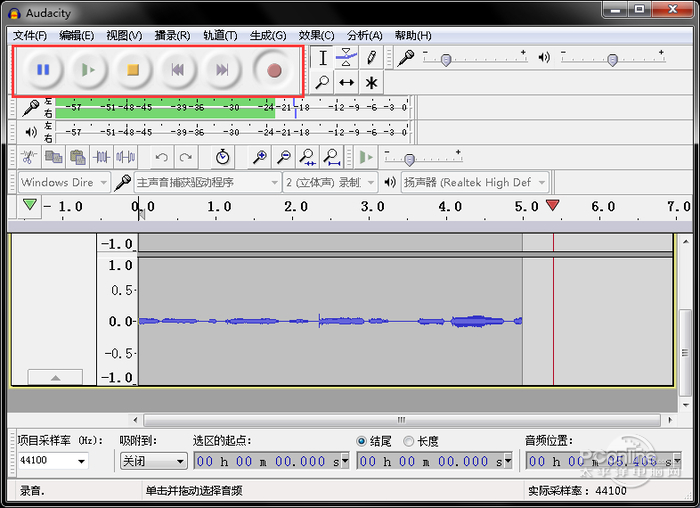Select the Multi-tool asterisk icon

(x=371, y=83)
